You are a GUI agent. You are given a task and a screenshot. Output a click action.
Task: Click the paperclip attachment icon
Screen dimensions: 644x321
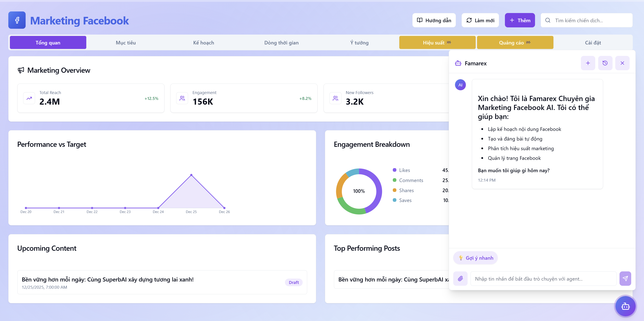tap(460, 279)
